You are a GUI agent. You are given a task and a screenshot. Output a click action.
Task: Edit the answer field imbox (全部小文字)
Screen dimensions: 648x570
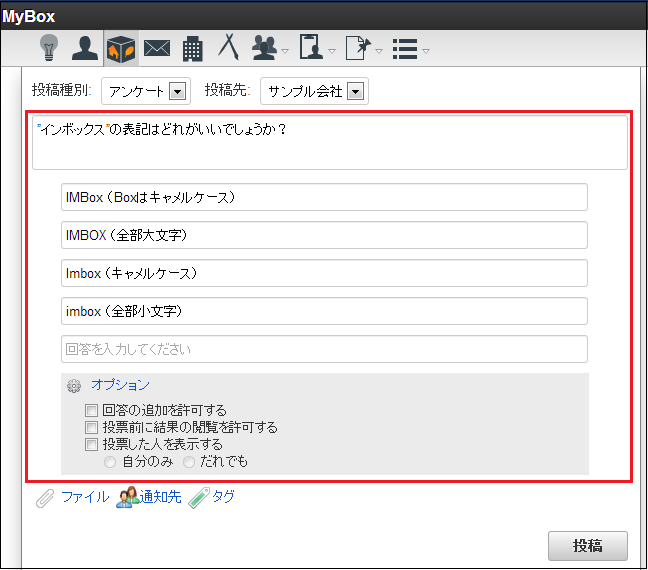324,311
